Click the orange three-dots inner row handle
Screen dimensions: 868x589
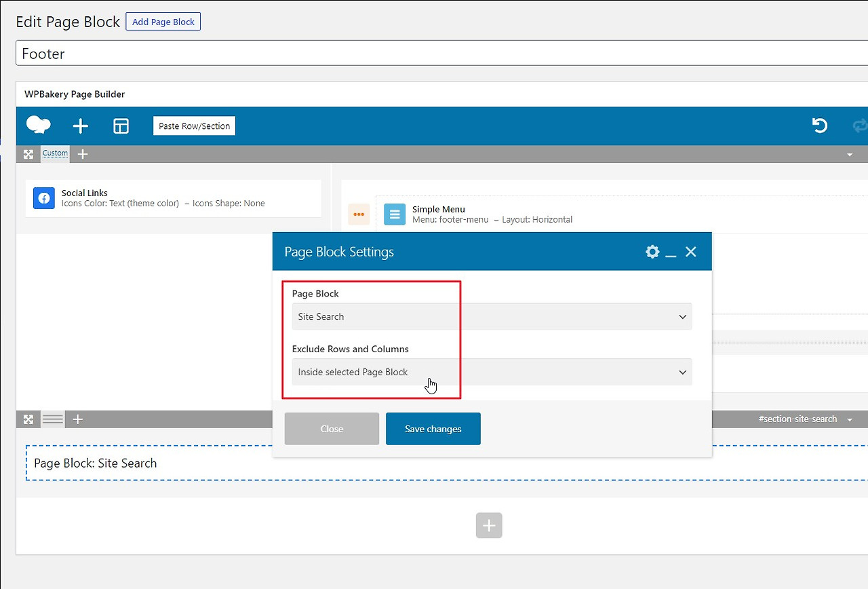(x=359, y=214)
